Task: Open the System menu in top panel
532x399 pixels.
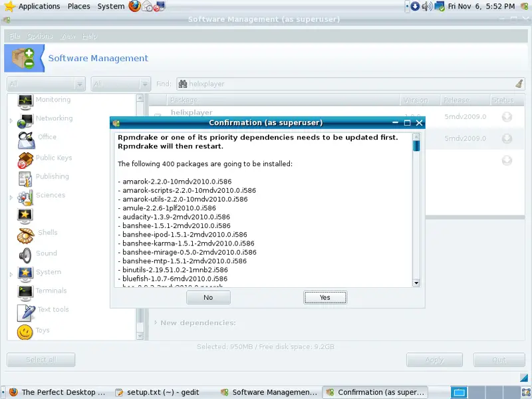Action: pos(111,6)
